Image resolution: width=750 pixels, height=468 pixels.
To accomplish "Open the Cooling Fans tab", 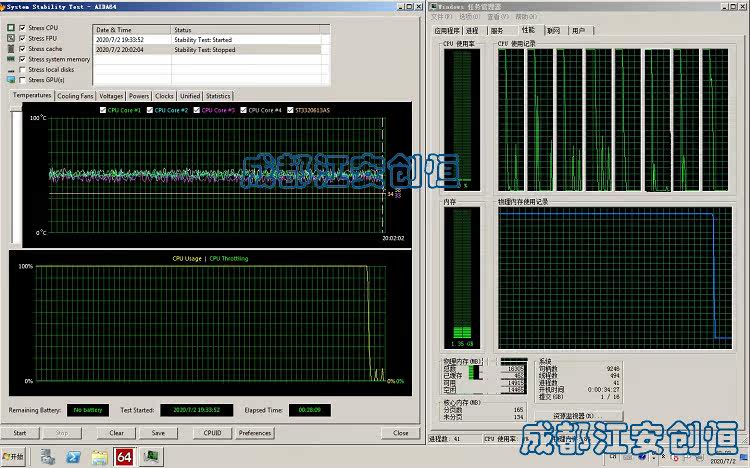I will click(75, 96).
